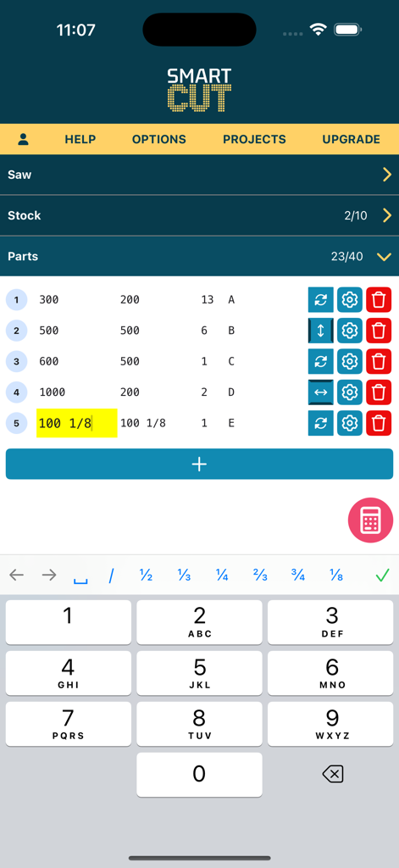The width and height of the screenshot is (399, 868).
Task: Confirm entry with green checkmark
Action: pos(382,576)
